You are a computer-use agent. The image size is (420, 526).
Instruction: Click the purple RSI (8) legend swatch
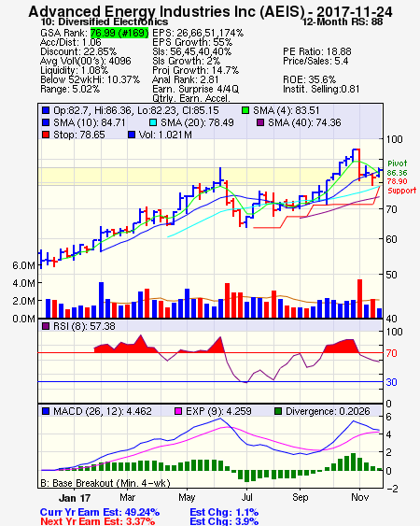coord(46,326)
